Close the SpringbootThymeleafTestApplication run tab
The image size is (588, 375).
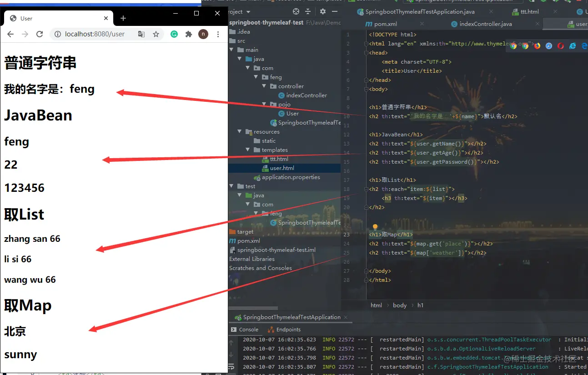point(345,317)
